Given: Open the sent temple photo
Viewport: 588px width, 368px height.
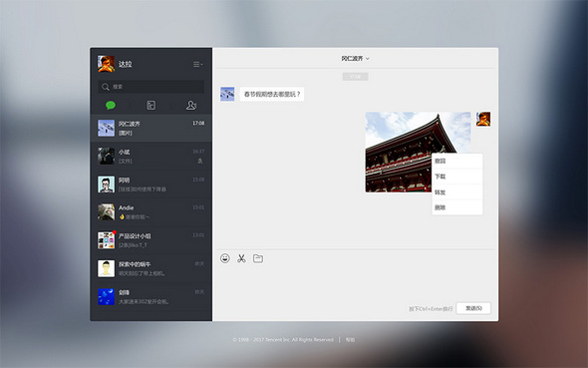Looking at the screenshot, I should (x=418, y=152).
